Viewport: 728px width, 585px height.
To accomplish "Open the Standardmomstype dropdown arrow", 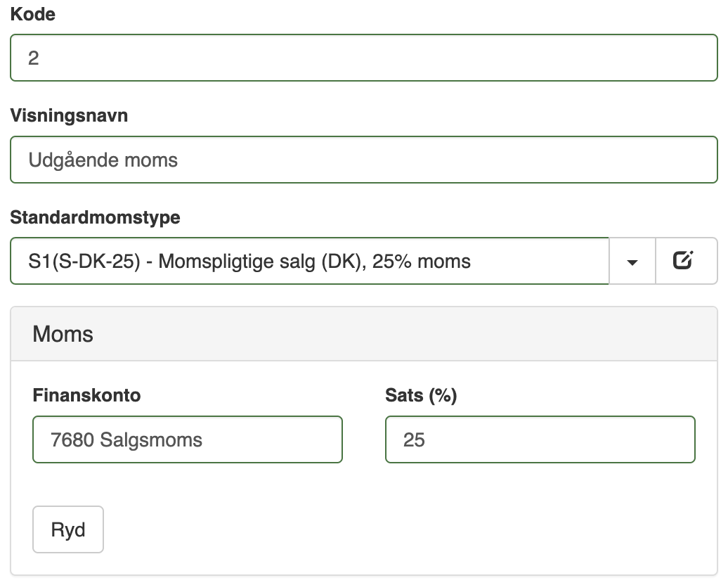I will click(632, 262).
